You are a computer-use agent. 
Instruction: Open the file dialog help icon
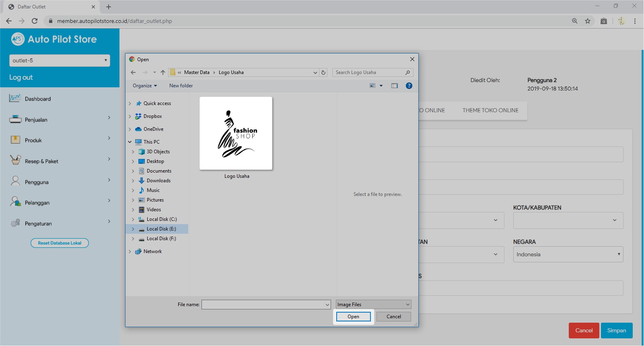(x=409, y=86)
